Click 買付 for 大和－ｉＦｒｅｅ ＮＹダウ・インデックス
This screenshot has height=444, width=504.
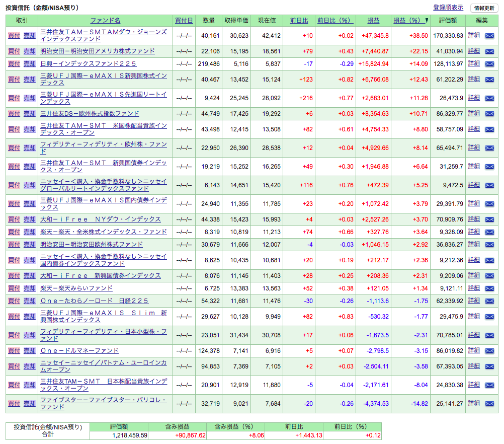tap(14, 219)
